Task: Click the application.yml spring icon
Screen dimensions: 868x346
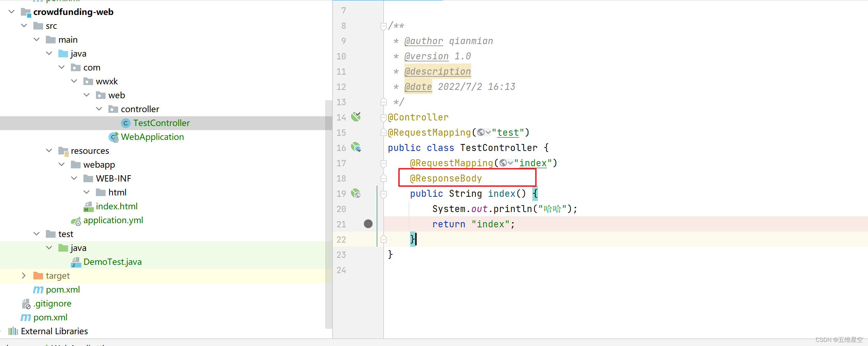Action: (x=76, y=221)
